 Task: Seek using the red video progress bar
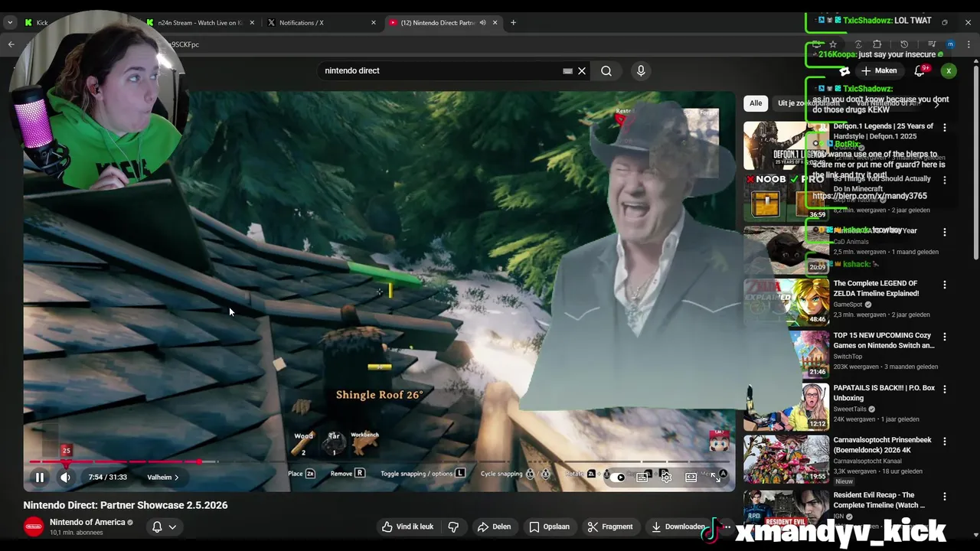pos(115,461)
